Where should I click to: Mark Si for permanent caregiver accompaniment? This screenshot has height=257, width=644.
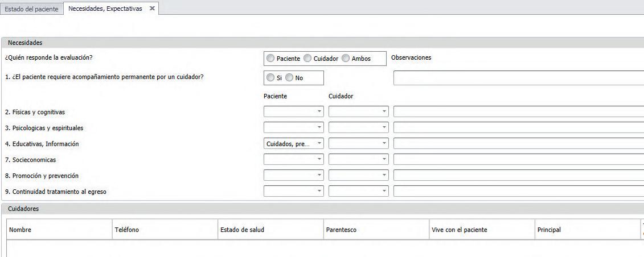[270, 78]
